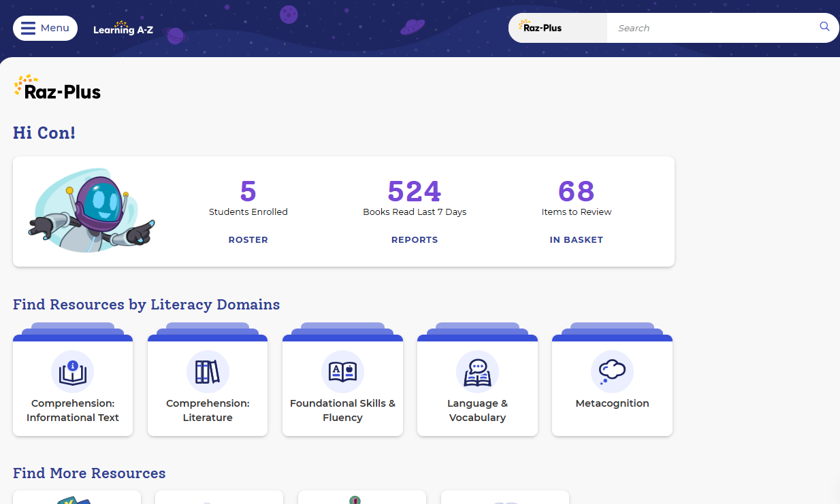Open the Metacognition card label
840x504 pixels.
coord(612,403)
